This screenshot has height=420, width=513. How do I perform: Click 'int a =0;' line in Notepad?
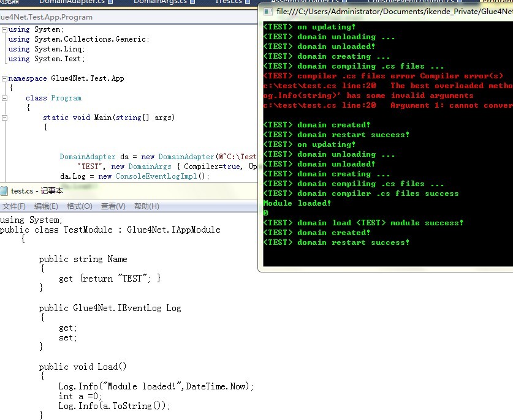point(80,396)
